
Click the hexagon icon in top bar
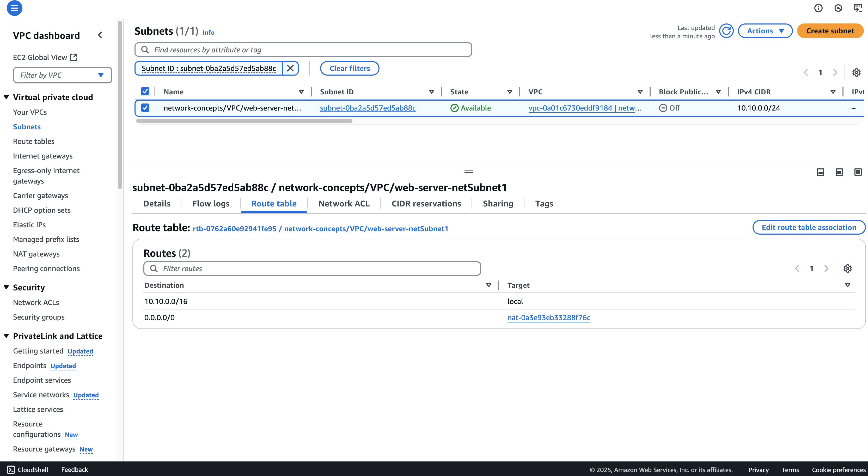(x=838, y=8)
